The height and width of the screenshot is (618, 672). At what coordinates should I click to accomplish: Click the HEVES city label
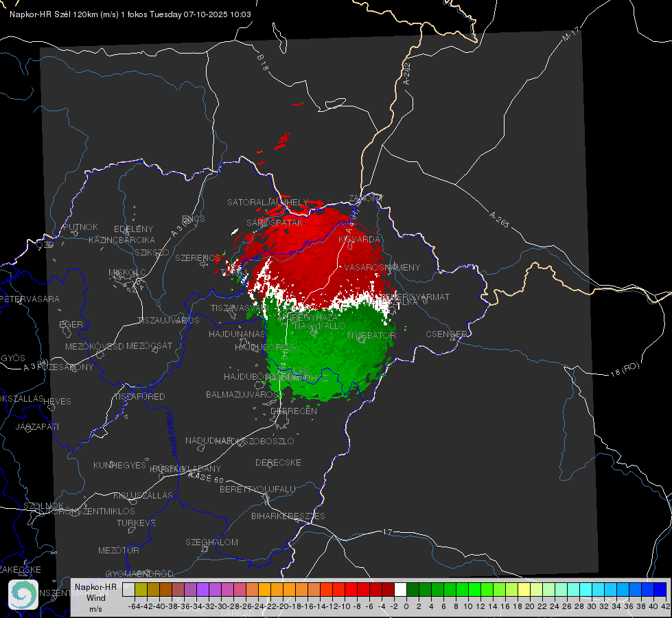[57, 402]
